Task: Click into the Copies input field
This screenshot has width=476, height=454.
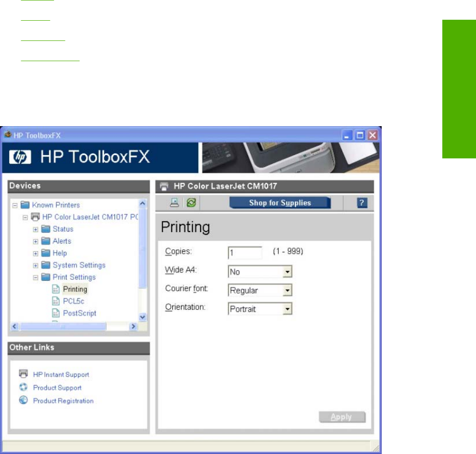Action: (245, 253)
